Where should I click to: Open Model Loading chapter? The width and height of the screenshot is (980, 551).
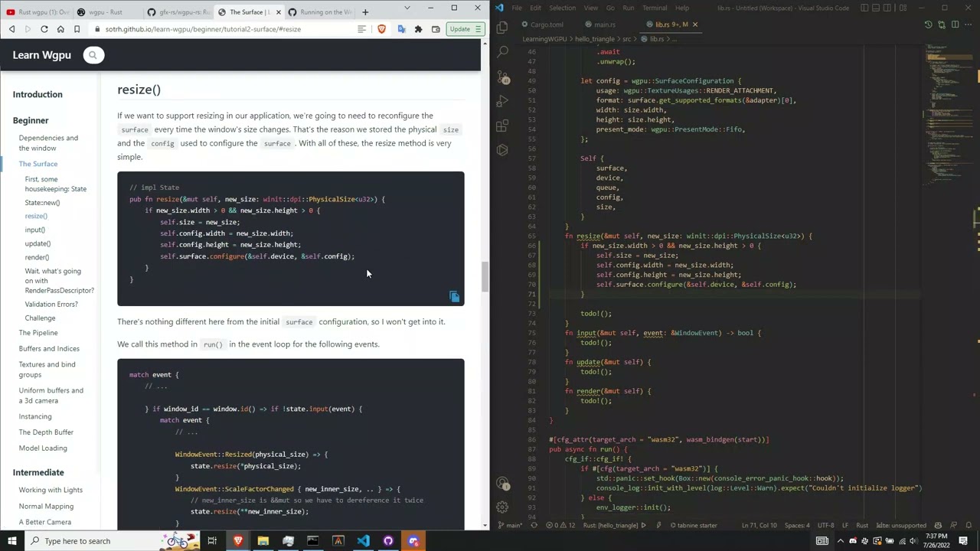pos(43,448)
